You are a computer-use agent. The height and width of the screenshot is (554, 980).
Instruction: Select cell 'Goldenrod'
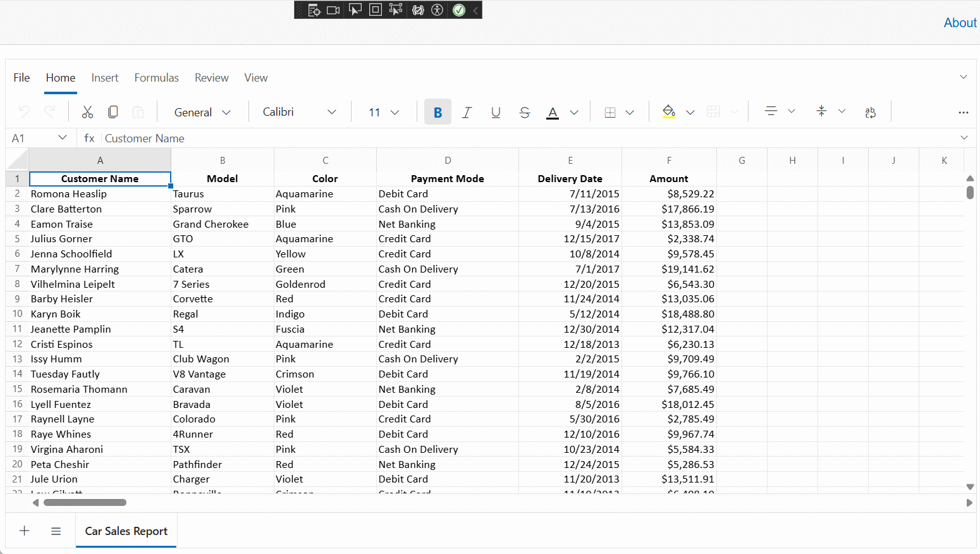click(325, 284)
